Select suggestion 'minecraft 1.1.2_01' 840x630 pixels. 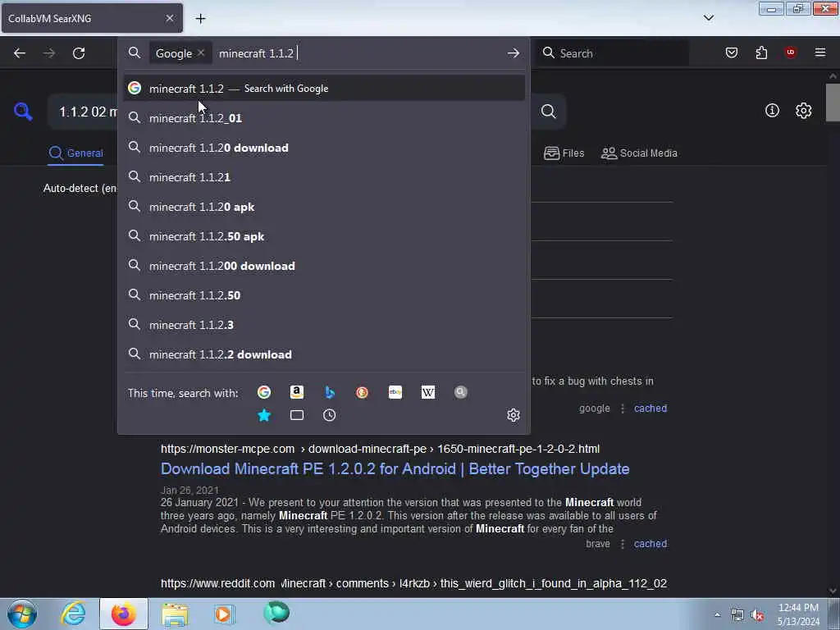(324, 118)
